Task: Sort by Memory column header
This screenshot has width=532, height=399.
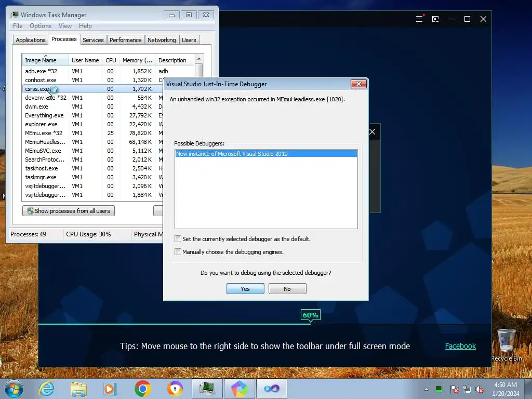Action: [x=137, y=60]
